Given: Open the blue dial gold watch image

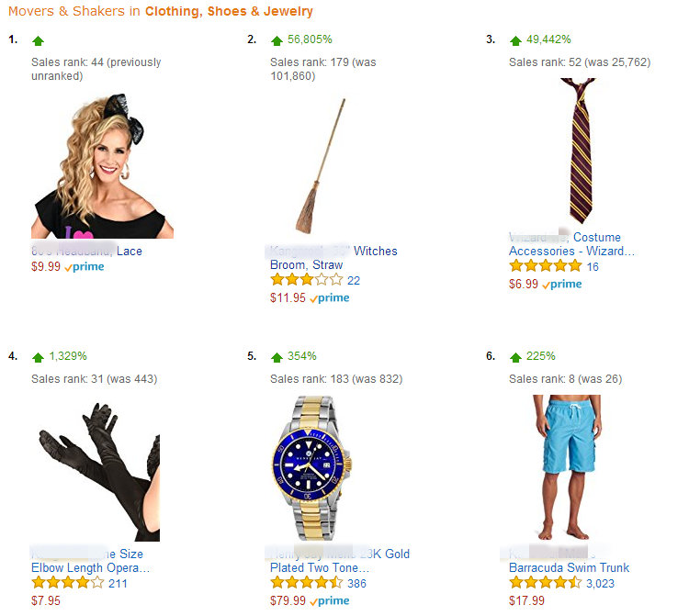Looking at the screenshot, I should pos(312,468).
